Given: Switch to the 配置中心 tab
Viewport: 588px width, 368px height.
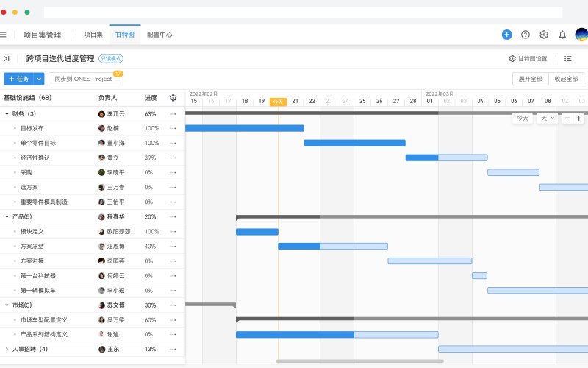Looking at the screenshot, I should point(159,35).
